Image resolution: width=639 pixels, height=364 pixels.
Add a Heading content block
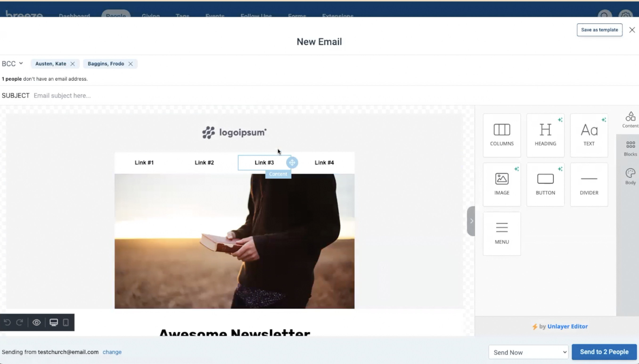click(x=545, y=135)
